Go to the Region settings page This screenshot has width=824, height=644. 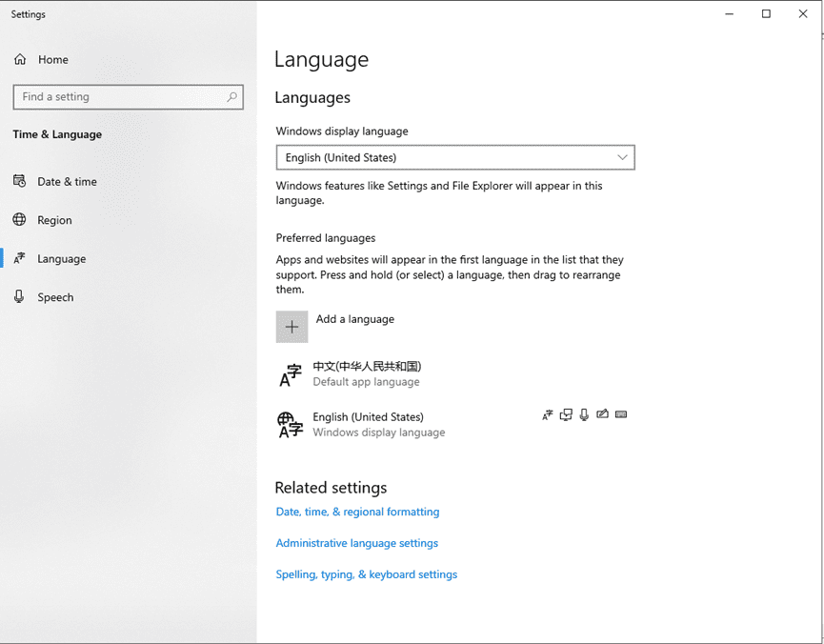coord(54,220)
